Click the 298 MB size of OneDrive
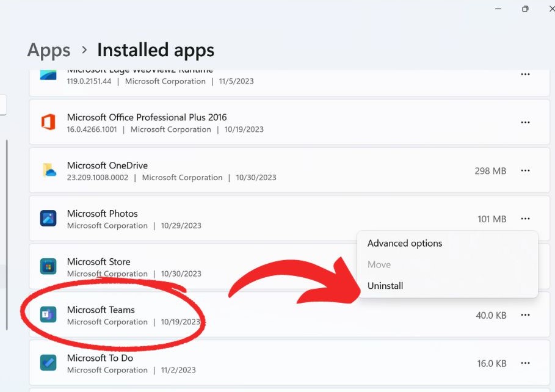Viewport: 555px width, 392px height. coord(490,171)
